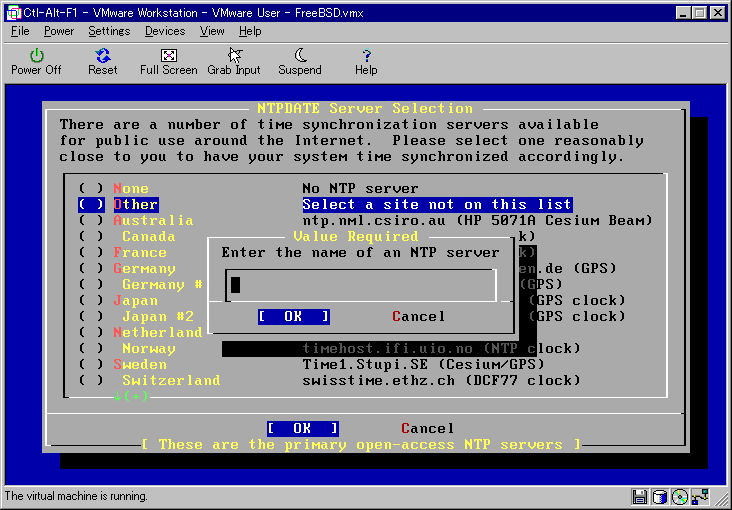This screenshot has width=732, height=510.
Task: Click 'Select a site not on this list' text
Action: [437, 205]
